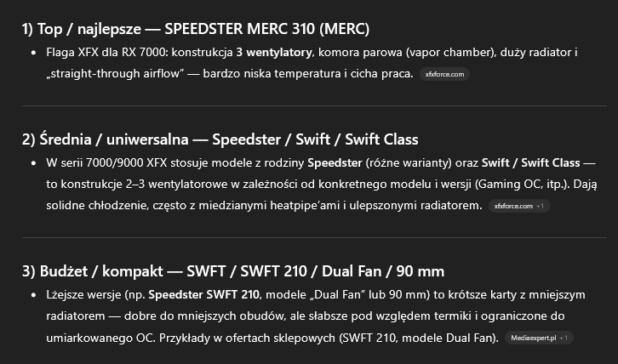The height and width of the screenshot is (364, 618).
Task: Click the heading "1) Top / najlepsze — SPEEDSTER MERC 310"
Action: coord(196,29)
